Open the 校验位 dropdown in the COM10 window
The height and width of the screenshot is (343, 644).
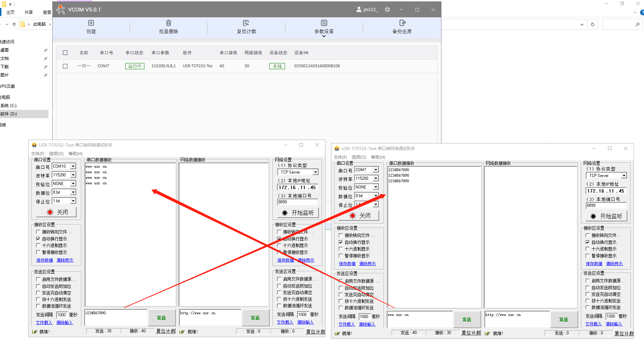(x=73, y=184)
